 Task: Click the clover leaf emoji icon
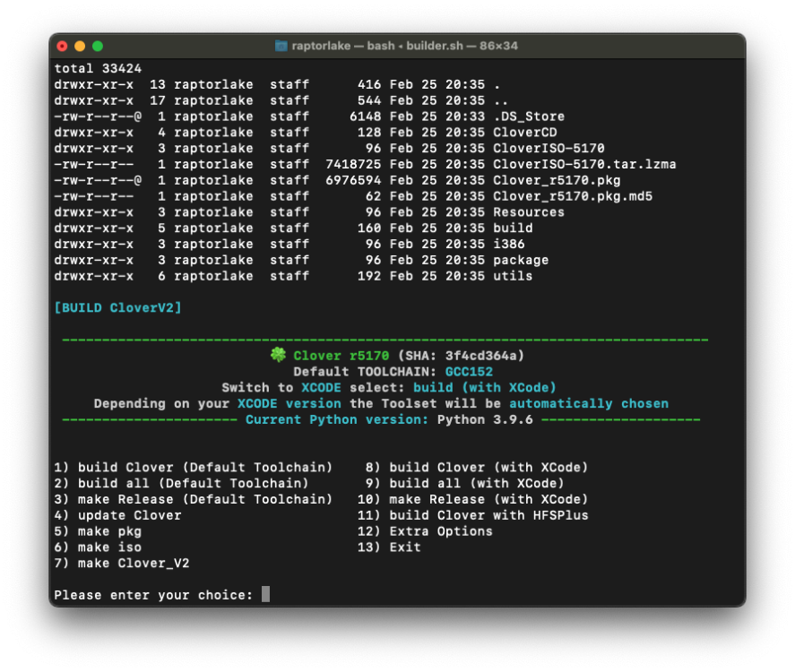pos(278,355)
